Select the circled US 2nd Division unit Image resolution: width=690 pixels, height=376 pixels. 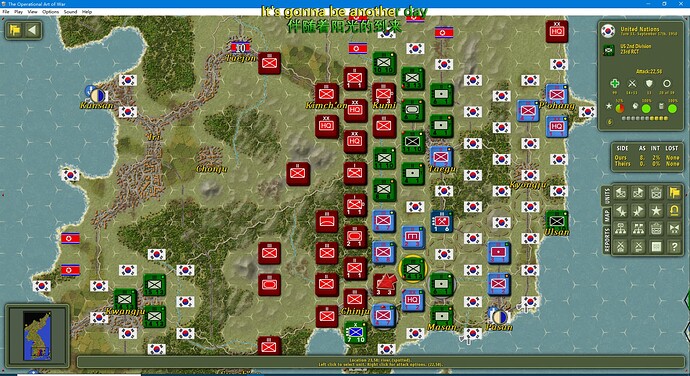(x=413, y=269)
